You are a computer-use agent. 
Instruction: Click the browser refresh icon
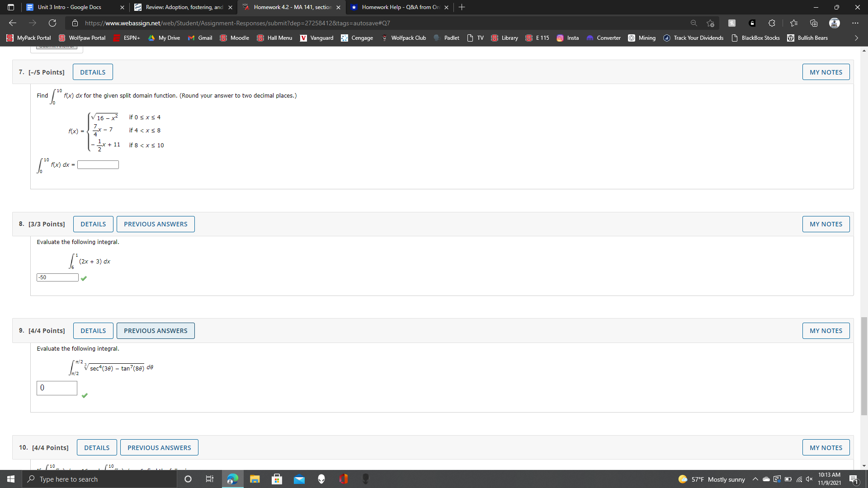click(x=52, y=23)
